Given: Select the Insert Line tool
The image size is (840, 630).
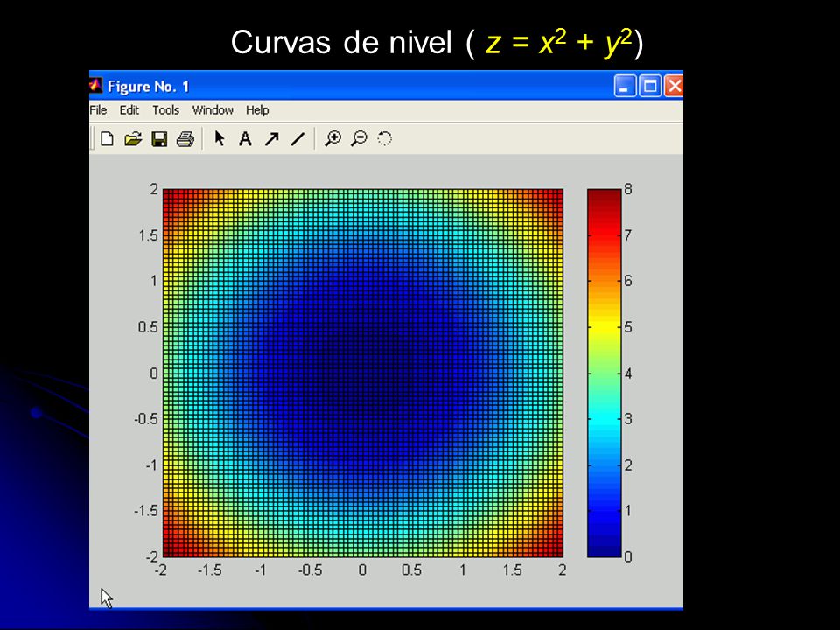Looking at the screenshot, I should 297,139.
